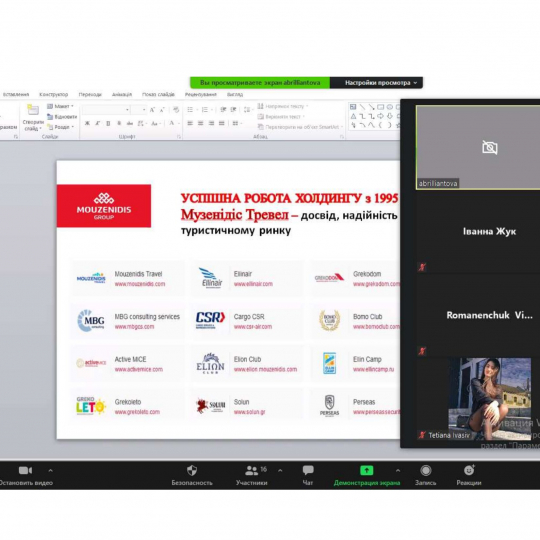Expand participants options arrow
The width and height of the screenshot is (540, 540).
click(x=280, y=470)
